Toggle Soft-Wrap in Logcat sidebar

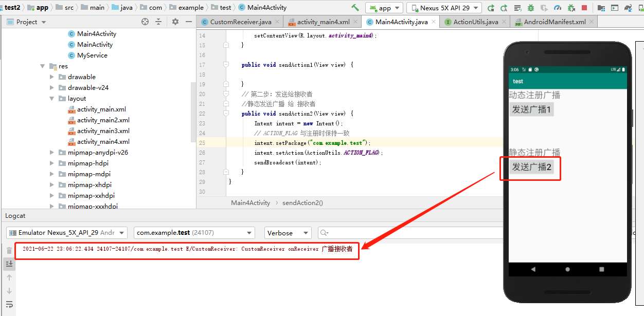[9, 304]
